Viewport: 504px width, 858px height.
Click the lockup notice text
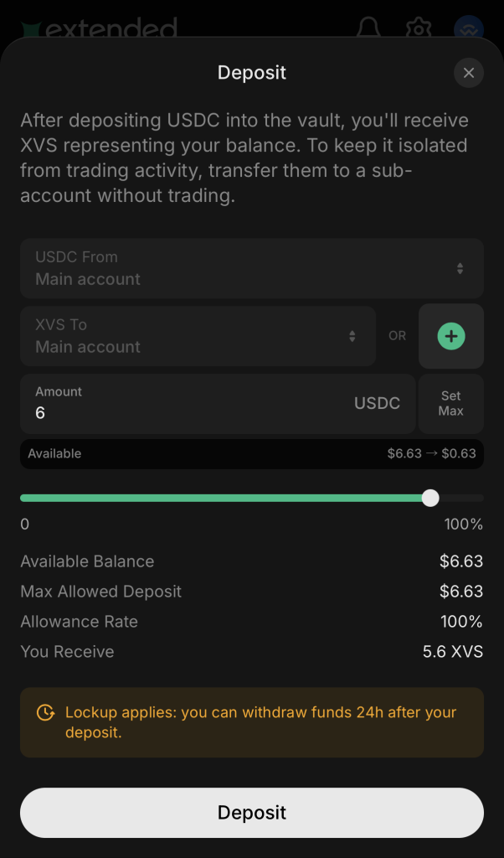coord(260,722)
